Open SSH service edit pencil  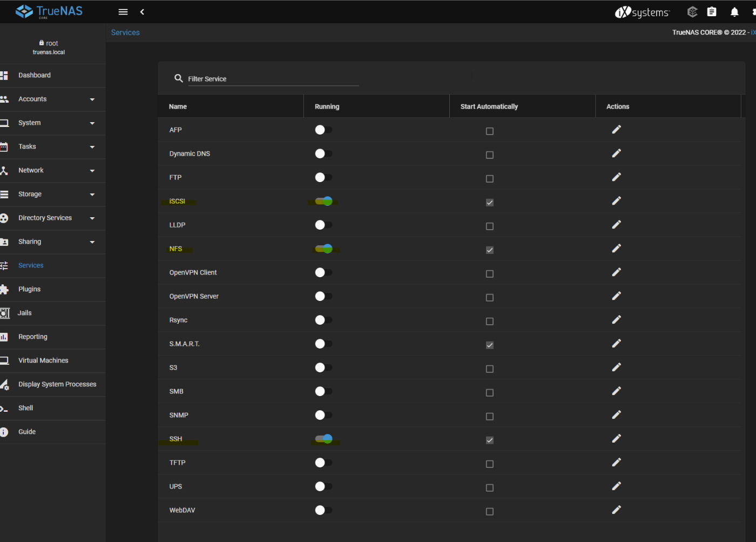pyautogui.click(x=617, y=439)
